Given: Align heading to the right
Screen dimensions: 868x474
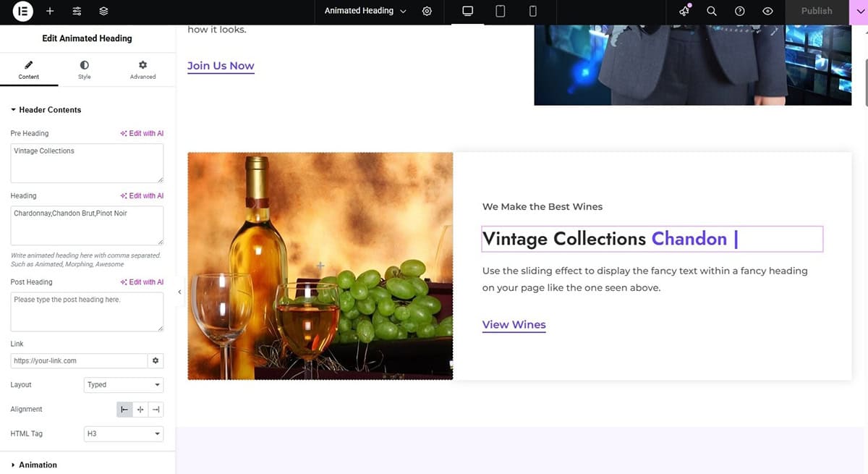Looking at the screenshot, I should tap(156, 410).
